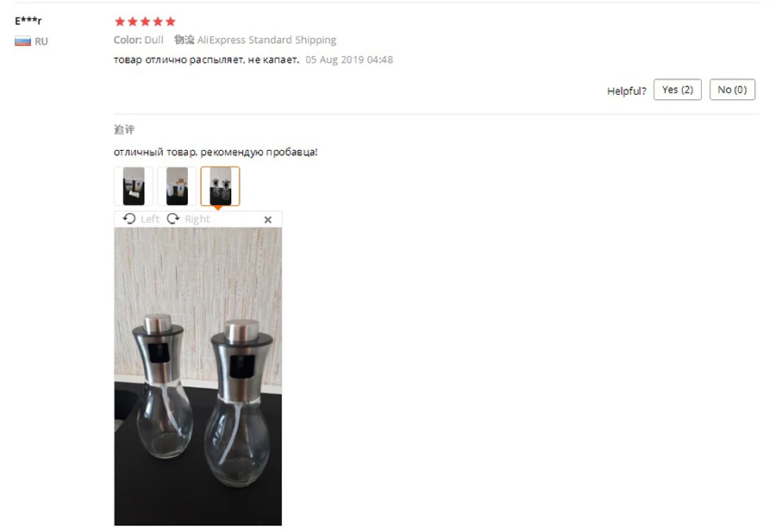This screenshot has width=776, height=532.
Task: Close the enlarged review photo
Action: 268,220
